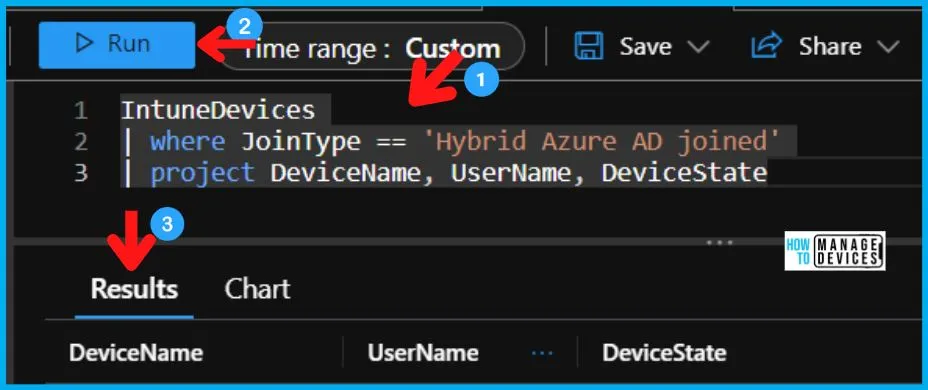
Task: Click the Save floppy disk icon
Action: 589,46
